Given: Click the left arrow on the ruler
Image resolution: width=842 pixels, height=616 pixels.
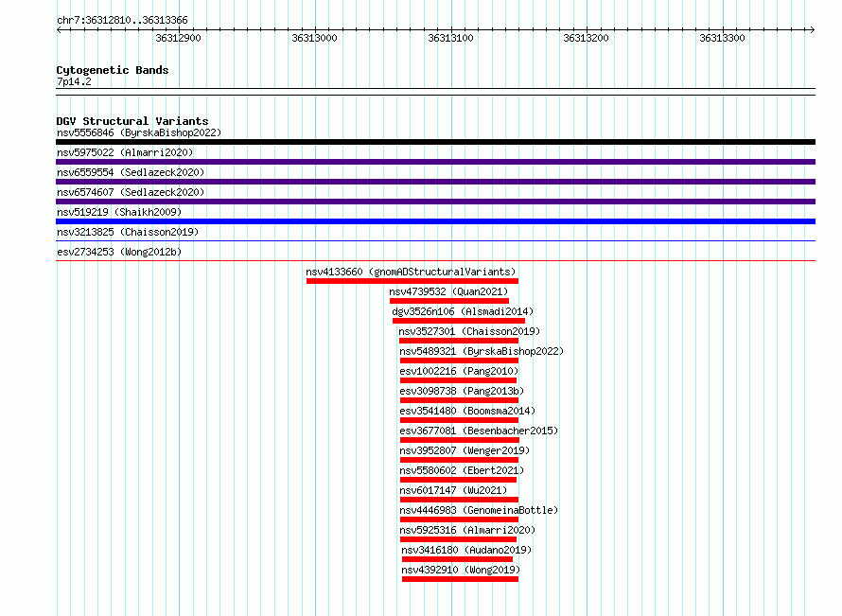Looking at the screenshot, I should [59, 29].
